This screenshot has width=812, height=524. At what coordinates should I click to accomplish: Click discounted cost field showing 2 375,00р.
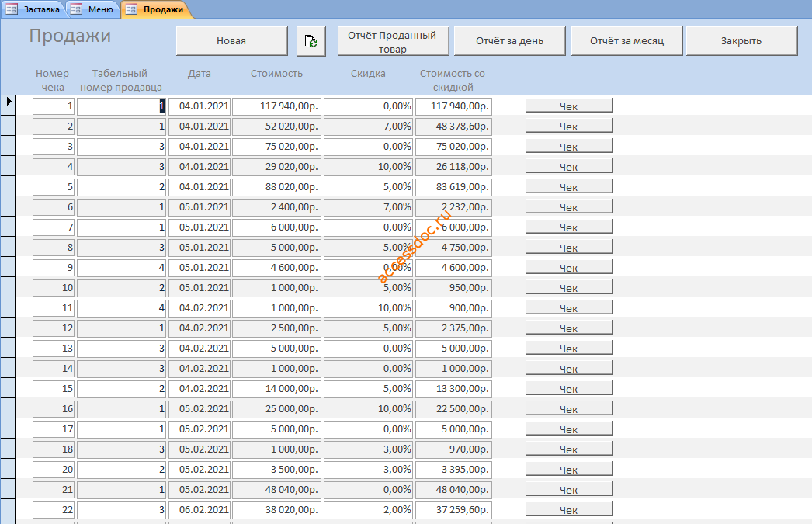coord(453,328)
